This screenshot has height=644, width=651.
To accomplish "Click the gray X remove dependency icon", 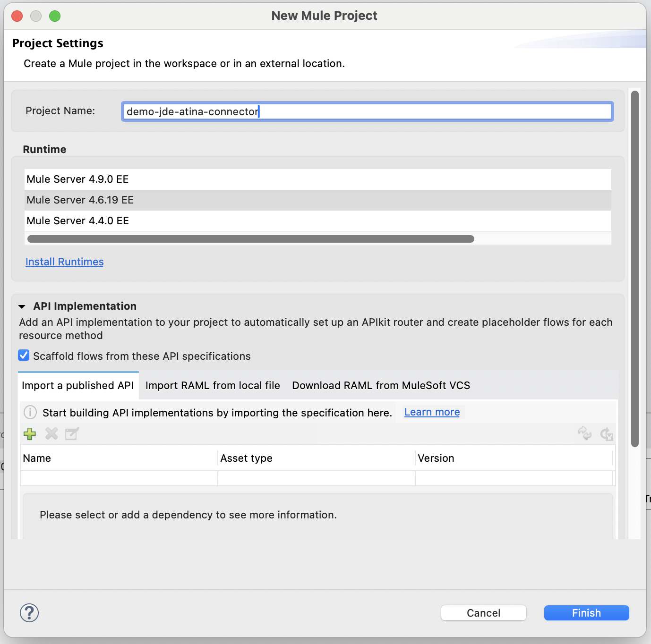I will (51, 433).
